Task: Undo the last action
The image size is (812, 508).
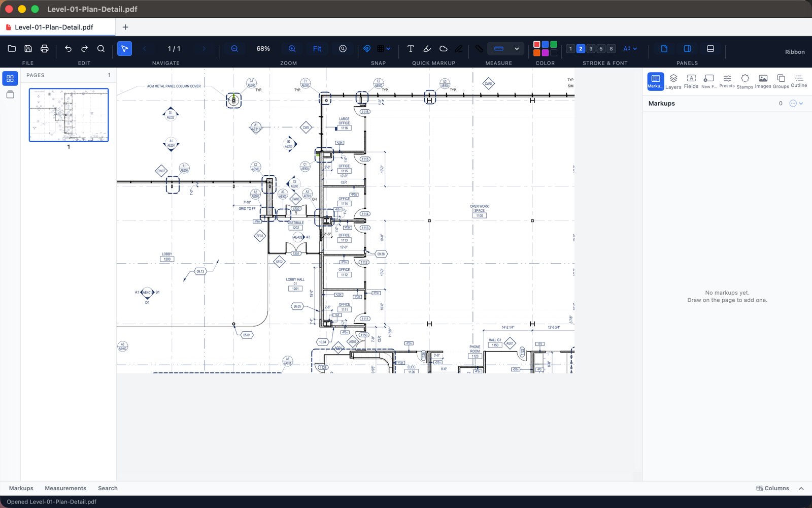Action: [x=68, y=49]
